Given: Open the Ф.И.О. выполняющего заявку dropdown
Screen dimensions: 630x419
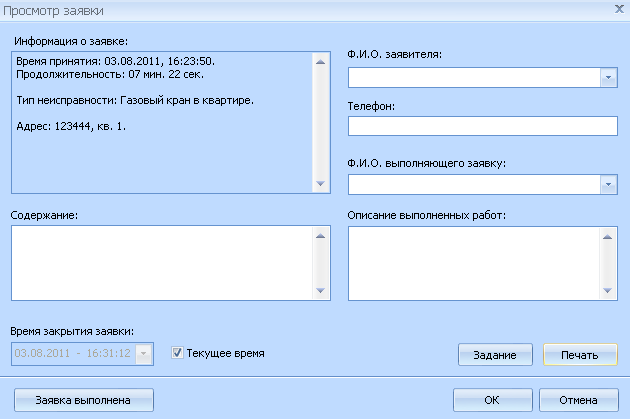Looking at the screenshot, I should pyautogui.click(x=608, y=184).
